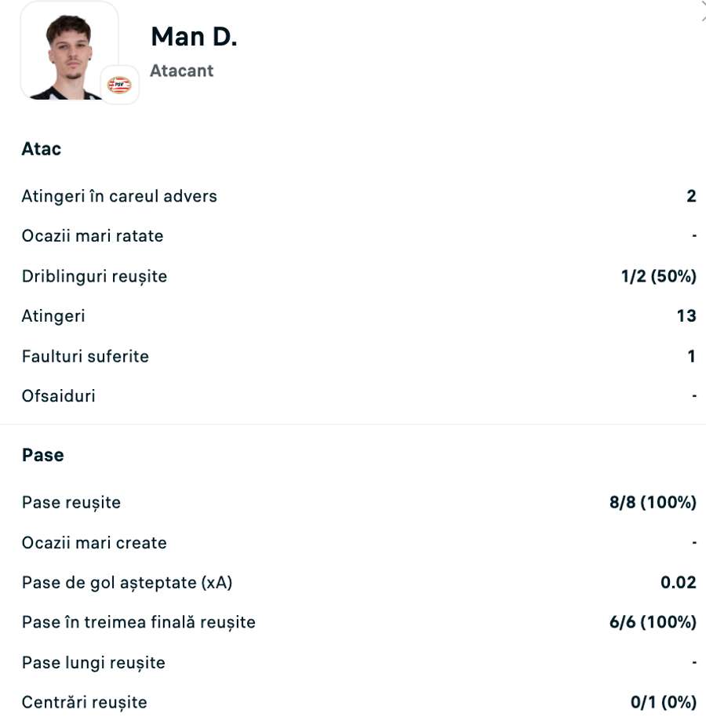This screenshot has height=728, width=706.
Task: Click the 1/2 (50%) dribbling value
Action: click(x=657, y=276)
